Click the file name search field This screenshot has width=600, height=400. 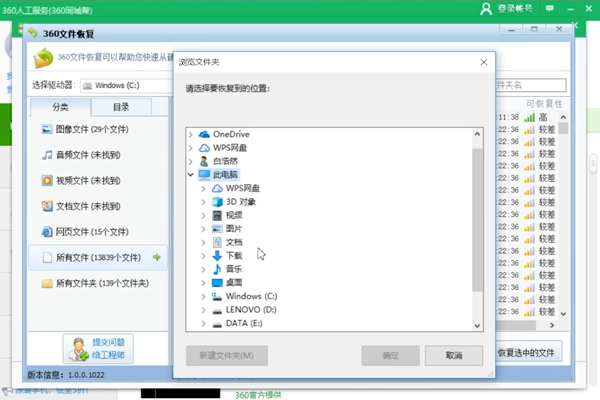[x=530, y=85]
